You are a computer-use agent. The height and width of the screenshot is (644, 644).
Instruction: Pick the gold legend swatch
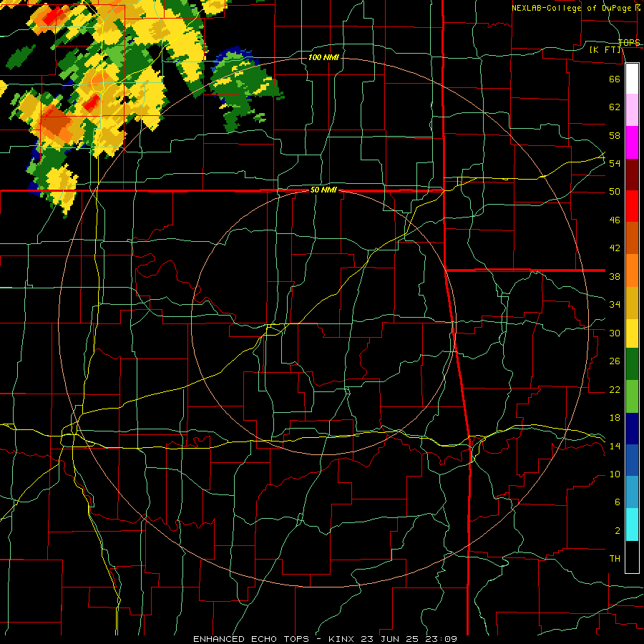632,303
